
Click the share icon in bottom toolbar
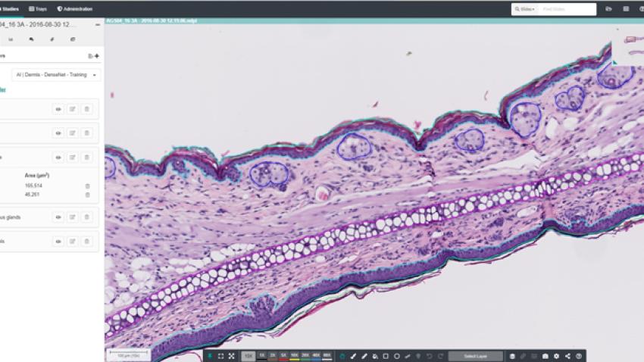(x=567, y=356)
